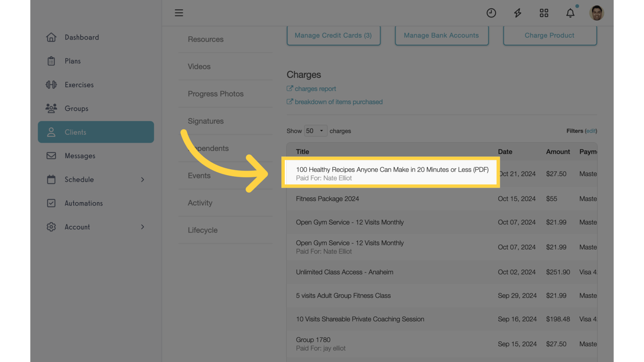Open the notifications bell
This screenshot has width=644, height=362.
coord(570,13)
